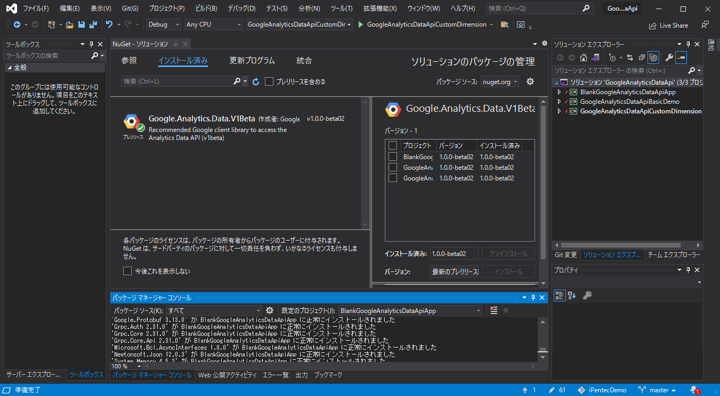Check the BlankGoog project row checkbox
The width and height of the screenshot is (720, 396).
tap(392, 157)
